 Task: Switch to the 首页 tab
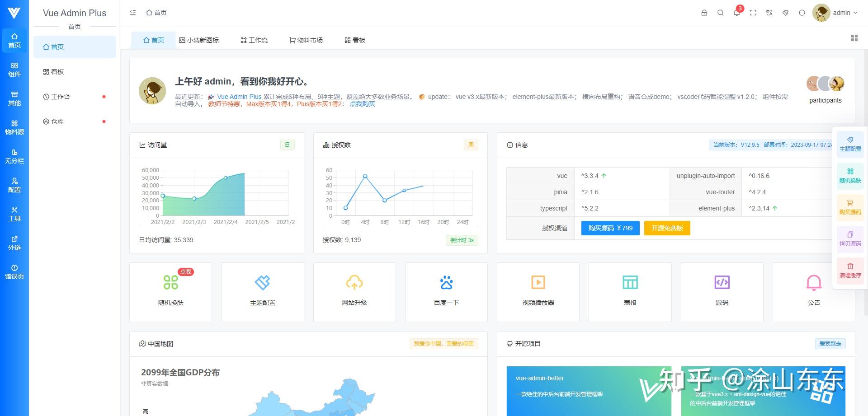click(x=154, y=40)
